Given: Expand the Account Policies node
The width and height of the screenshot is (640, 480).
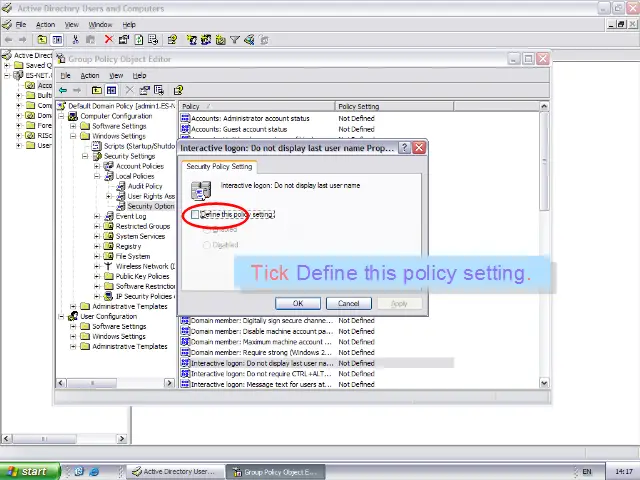Looking at the screenshot, I should (97, 166).
